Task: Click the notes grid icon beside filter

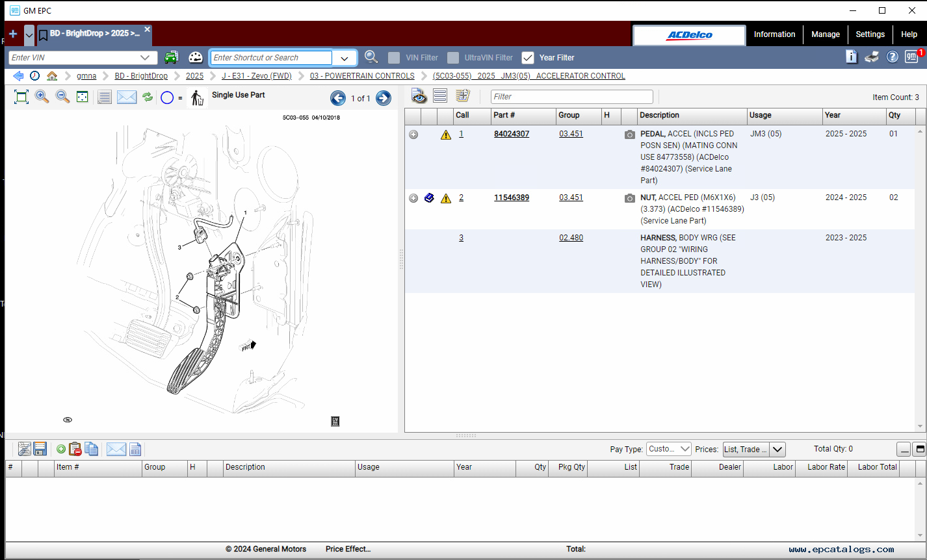Action: click(462, 96)
